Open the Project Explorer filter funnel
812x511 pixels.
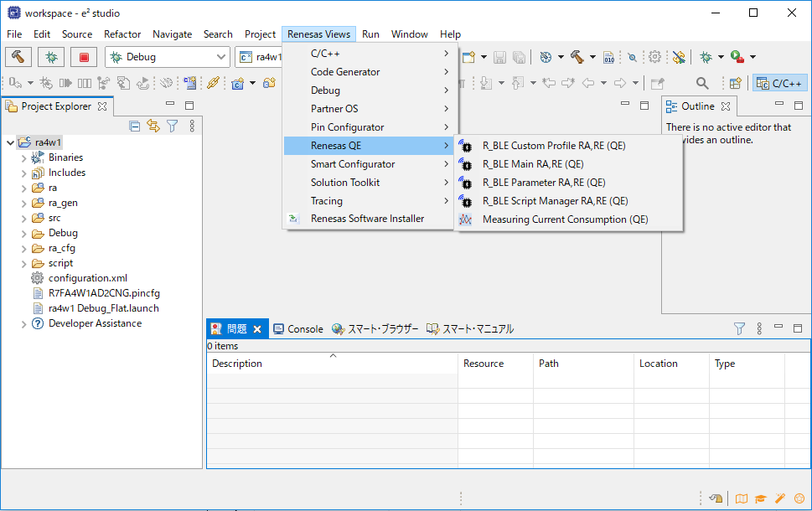[x=173, y=126]
